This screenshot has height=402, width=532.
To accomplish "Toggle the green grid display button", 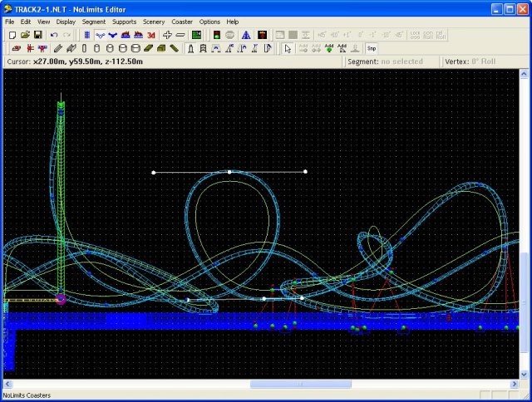I will [x=197, y=35].
